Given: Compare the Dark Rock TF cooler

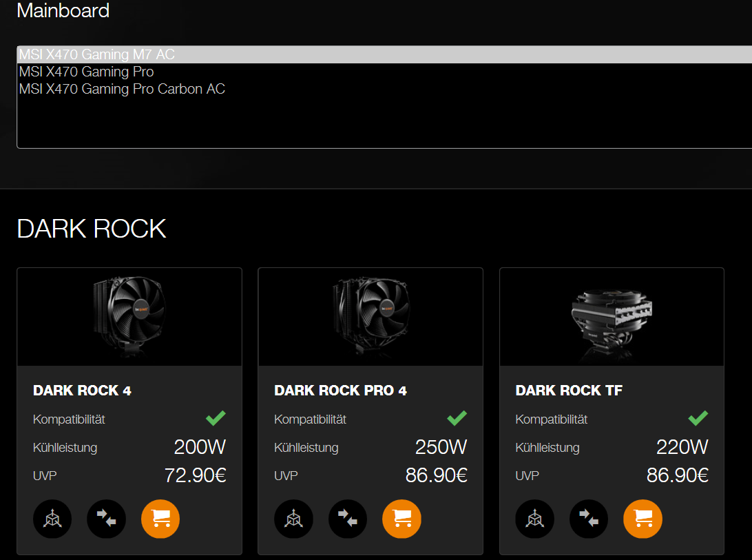Looking at the screenshot, I should [x=589, y=519].
